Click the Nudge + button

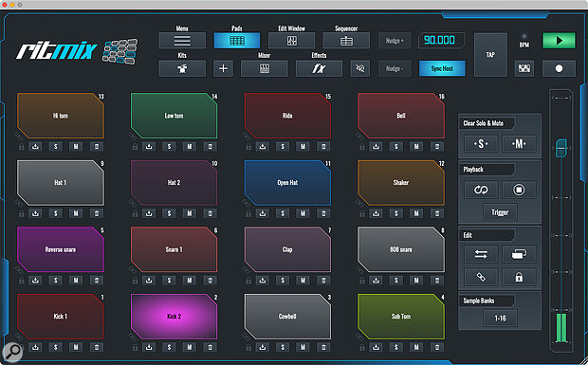coord(395,41)
